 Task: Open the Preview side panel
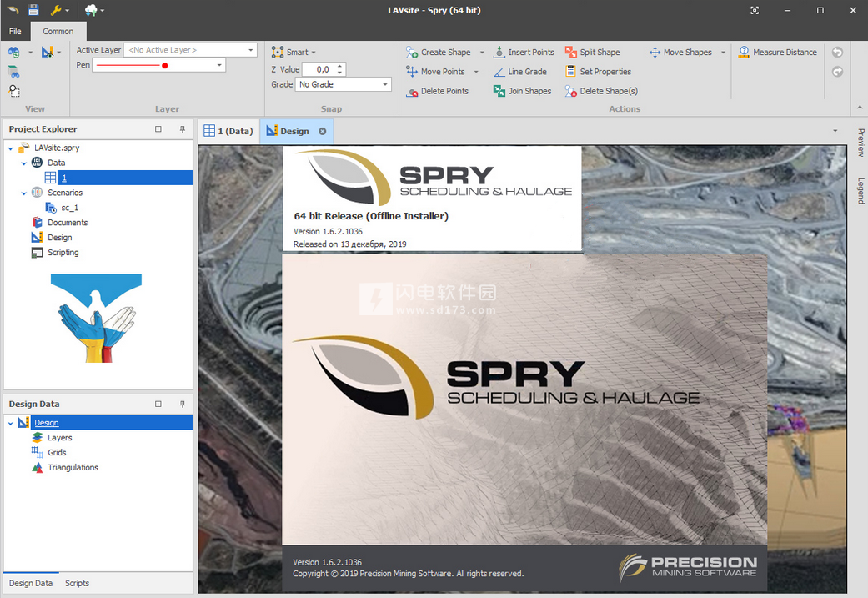(860, 143)
